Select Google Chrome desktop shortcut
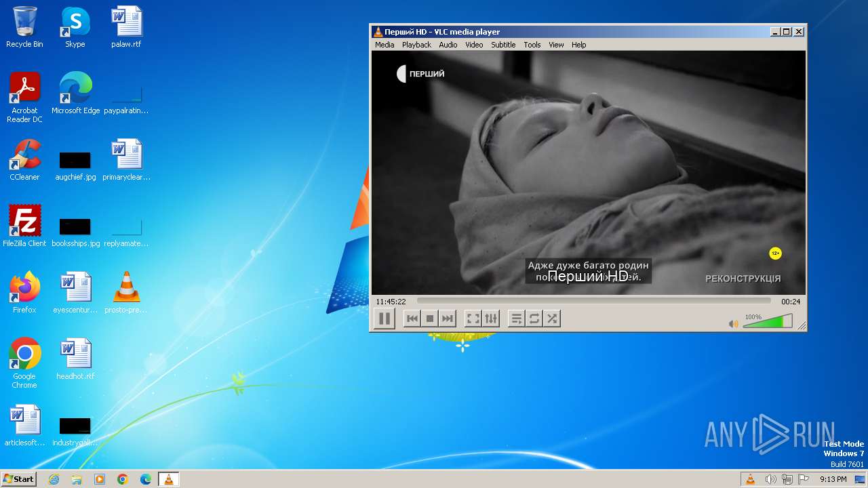The width and height of the screenshot is (868, 488). coord(24,363)
